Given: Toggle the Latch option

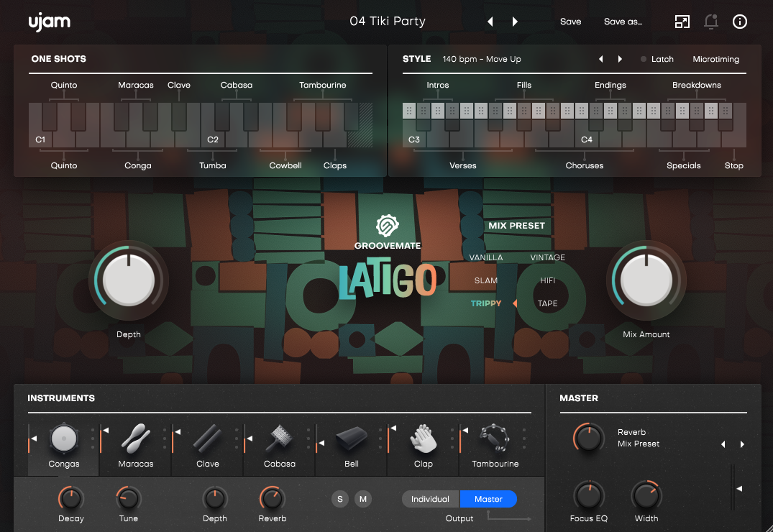Looking at the screenshot, I should click(657, 59).
